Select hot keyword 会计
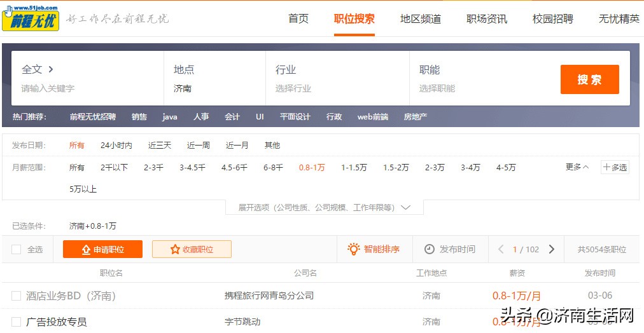 click(232, 117)
